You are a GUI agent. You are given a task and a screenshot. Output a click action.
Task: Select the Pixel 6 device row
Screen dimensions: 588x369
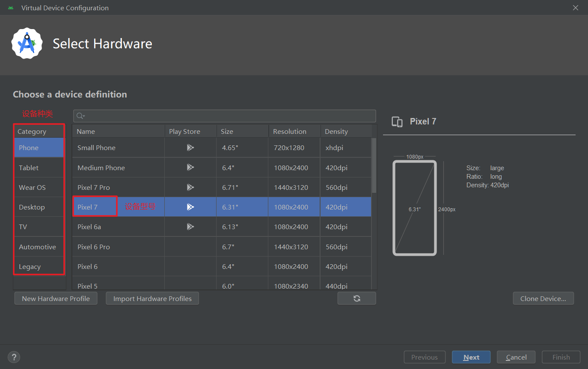coord(222,266)
